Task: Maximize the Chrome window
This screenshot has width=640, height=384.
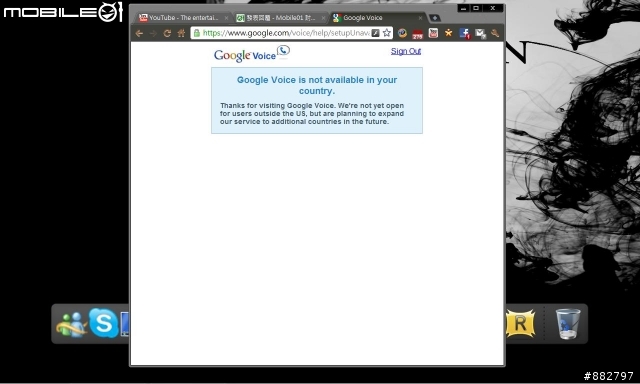Action: pyautogui.click(x=476, y=8)
